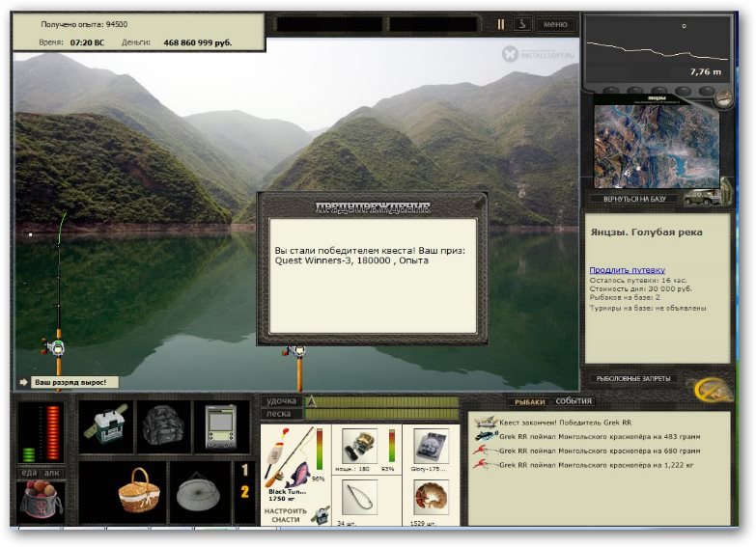Click the hook icon showing 34 шт.
This screenshot has height=547, width=756.
359,498
